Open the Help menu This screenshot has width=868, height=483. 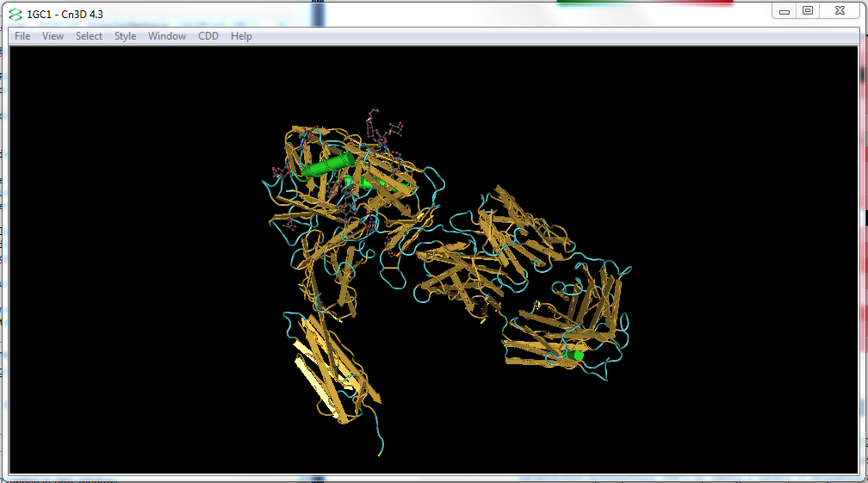pos(241,36)
